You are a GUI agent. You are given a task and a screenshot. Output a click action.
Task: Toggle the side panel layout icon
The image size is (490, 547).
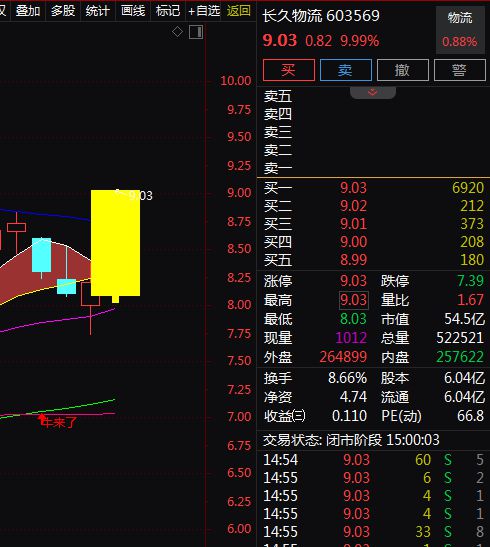click(196, 32)
